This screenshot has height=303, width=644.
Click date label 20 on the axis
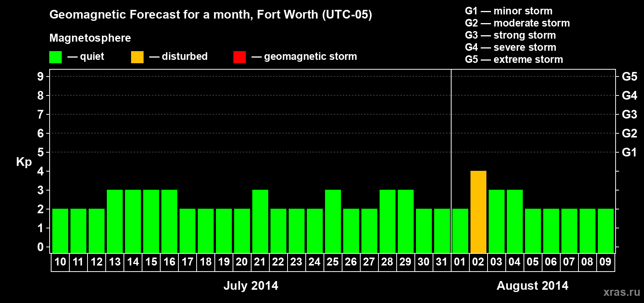click(x=242, y=262)
